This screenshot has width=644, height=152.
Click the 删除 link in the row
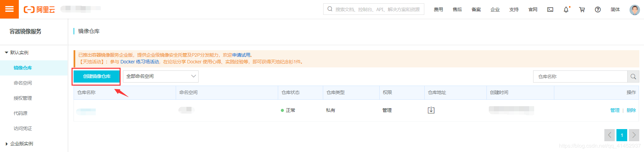(631, 110)
